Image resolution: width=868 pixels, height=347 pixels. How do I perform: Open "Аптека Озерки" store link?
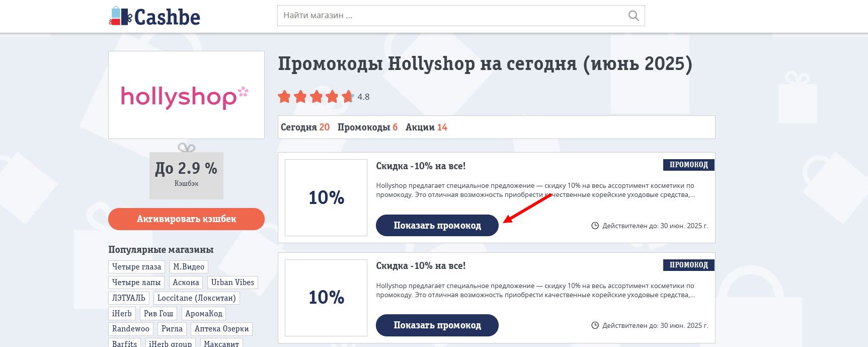[222, 329]
